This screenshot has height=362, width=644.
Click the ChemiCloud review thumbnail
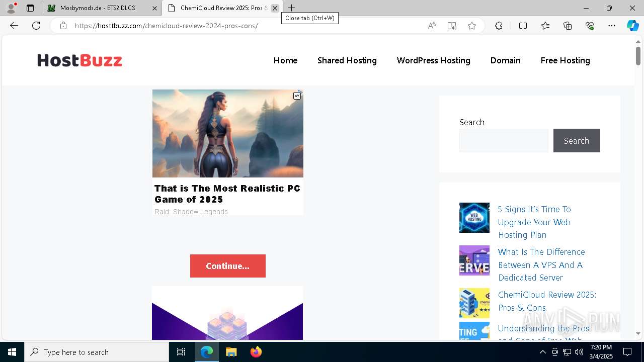pos(474,303)
